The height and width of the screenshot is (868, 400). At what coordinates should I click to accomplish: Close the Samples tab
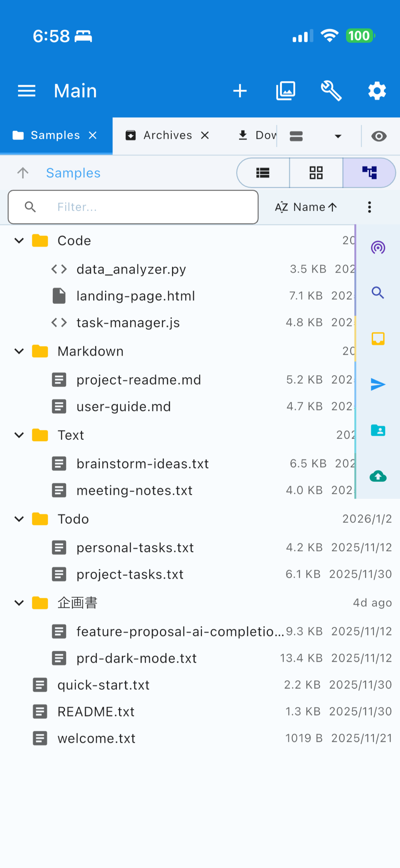coord(93,135)
